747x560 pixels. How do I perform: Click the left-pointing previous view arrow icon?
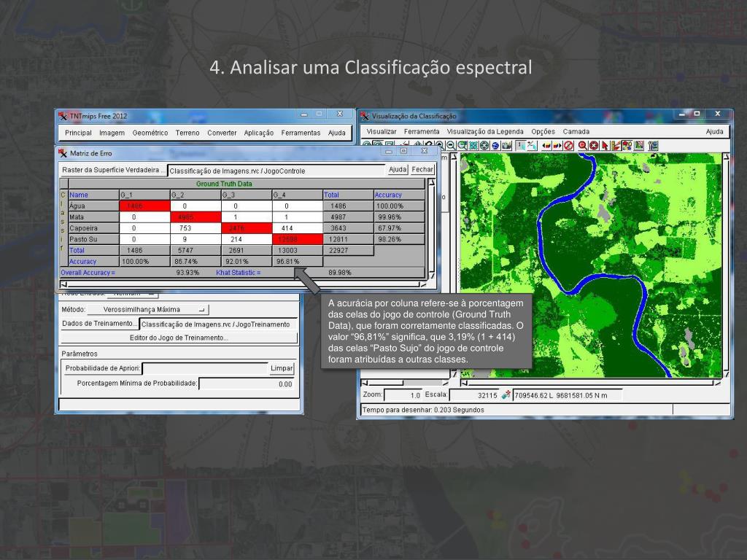[546, 146]
